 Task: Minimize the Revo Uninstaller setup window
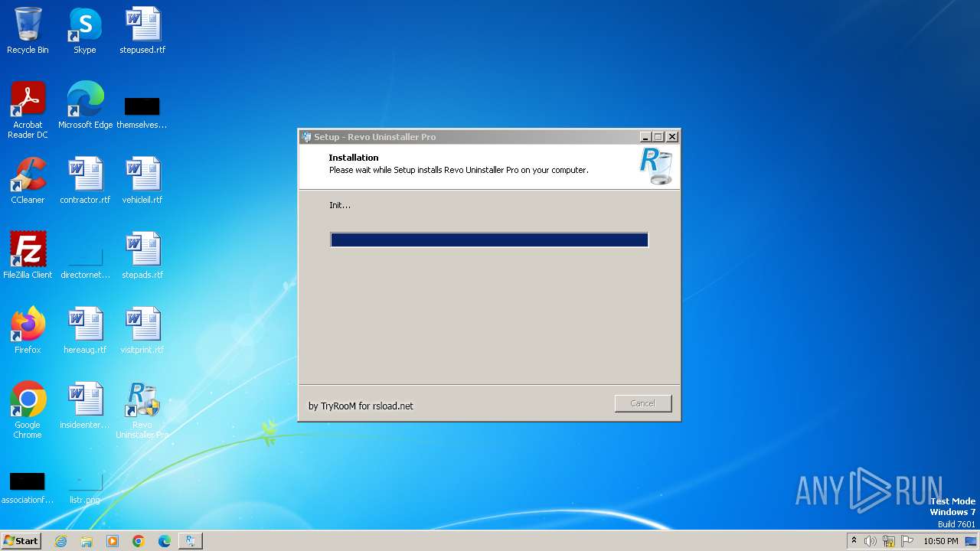(x=646, y=137)
